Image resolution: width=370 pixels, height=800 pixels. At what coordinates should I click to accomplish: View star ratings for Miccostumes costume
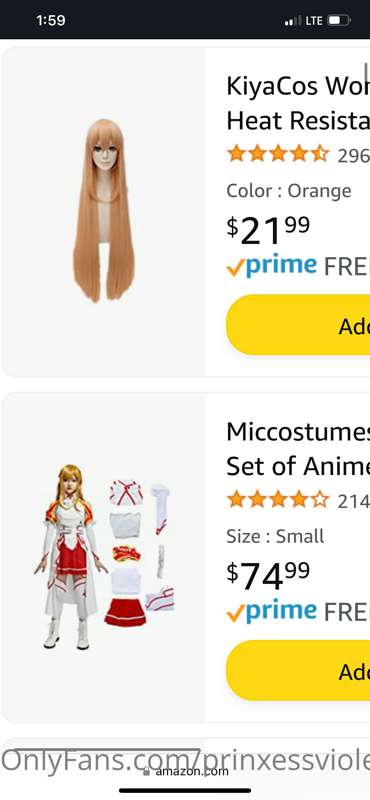pyautogui.click(x=278, y=499)
